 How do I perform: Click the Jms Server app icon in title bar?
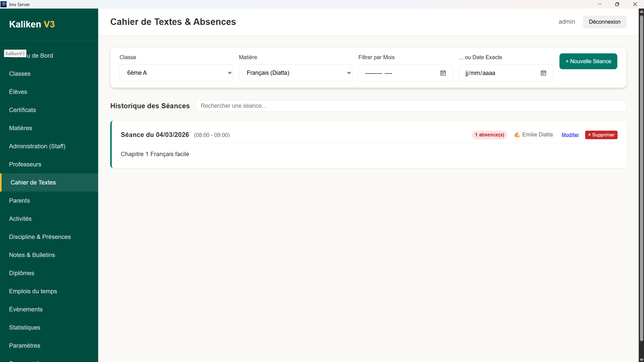click(x=4, y=4)
